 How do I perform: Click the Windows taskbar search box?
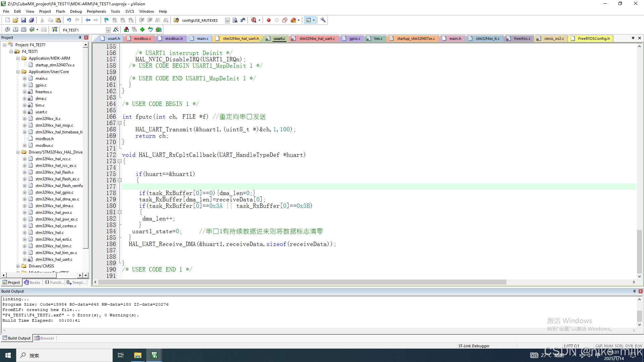click(64, 355)
